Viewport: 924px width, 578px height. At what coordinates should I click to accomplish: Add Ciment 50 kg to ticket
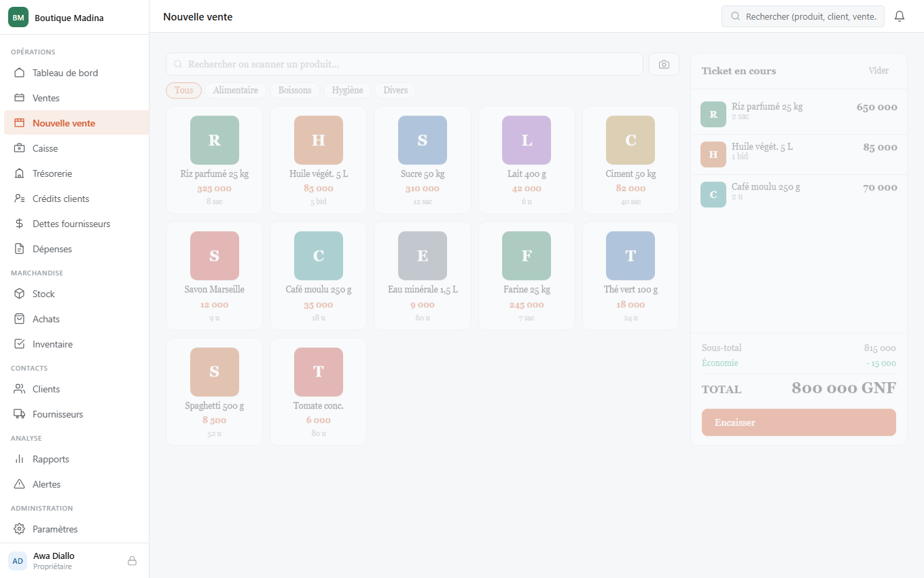pyautogui.click(x=630, y=160)
